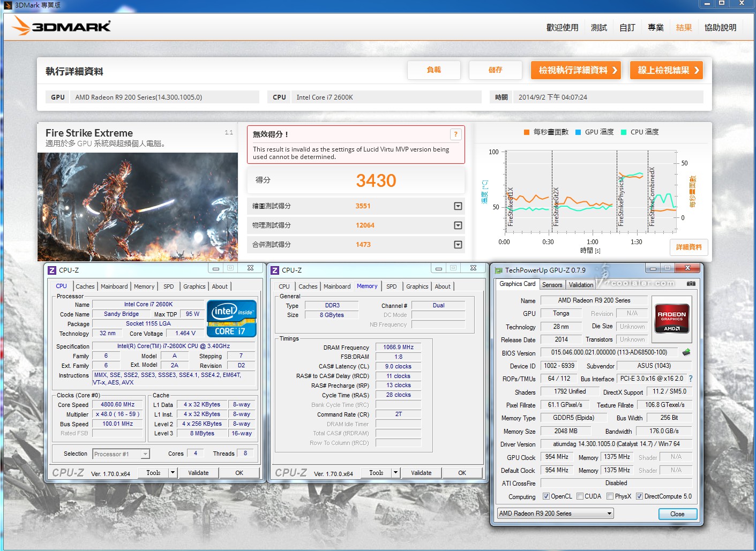The image size is (756, 551).
Task: Open the About tab in left CPU-Z
Action: tap(220, 286)
